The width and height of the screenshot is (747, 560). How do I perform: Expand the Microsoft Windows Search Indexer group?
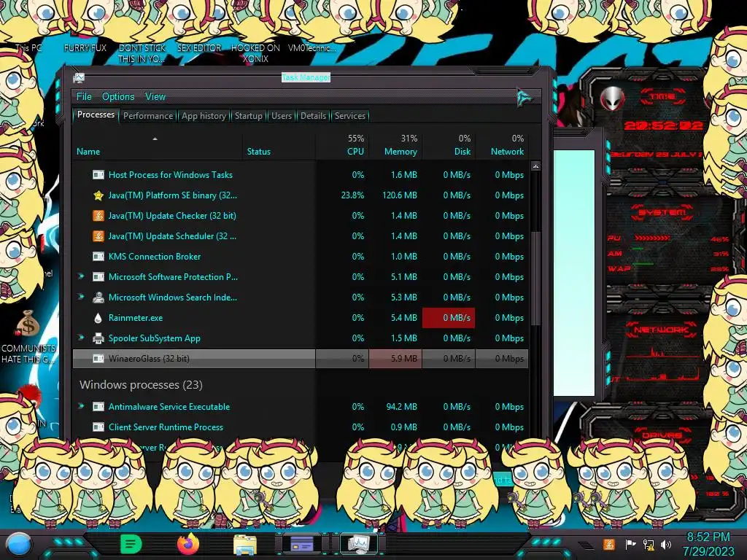(x=81, y=297)
